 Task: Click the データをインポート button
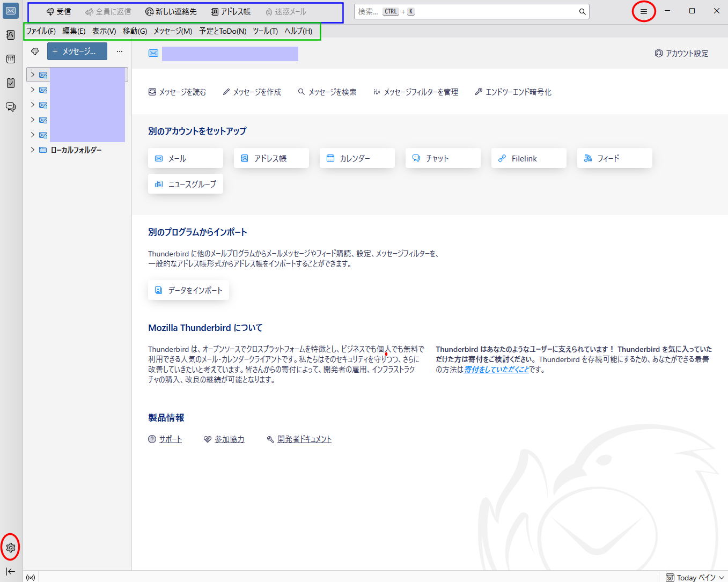click(189, 290)
